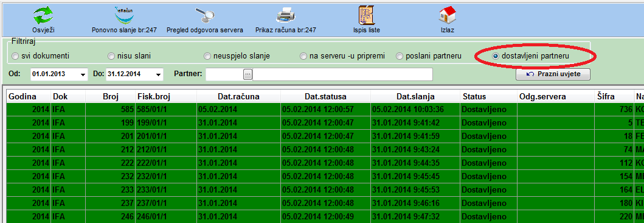Click Prikaz računa br:247 printer icon
The width and height of the screenshot is (644, 223).
[285, 16]
